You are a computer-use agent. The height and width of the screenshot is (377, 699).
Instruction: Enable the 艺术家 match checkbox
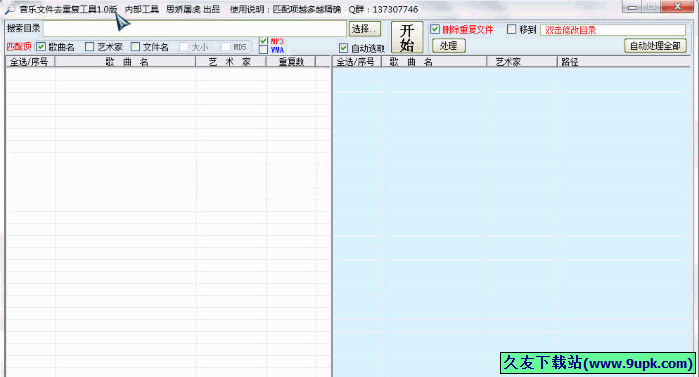pyautogui.click(x=90, y=47)
